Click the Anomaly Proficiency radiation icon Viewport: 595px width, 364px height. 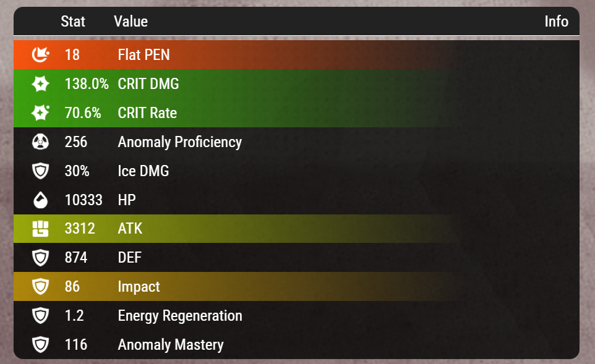pos(41,142)
